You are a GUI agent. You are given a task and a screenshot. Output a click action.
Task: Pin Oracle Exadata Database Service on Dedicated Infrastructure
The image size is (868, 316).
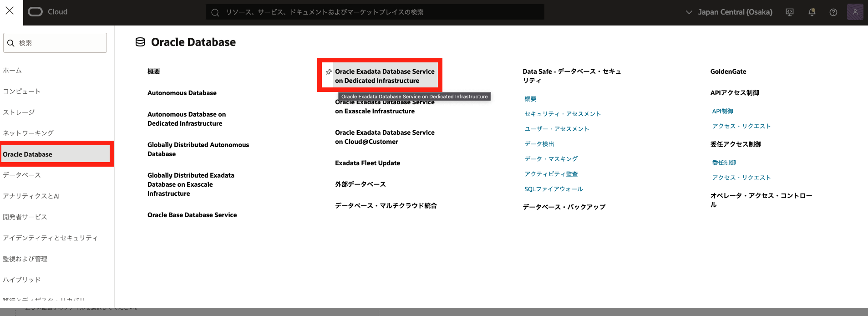[x=329, y=72]
